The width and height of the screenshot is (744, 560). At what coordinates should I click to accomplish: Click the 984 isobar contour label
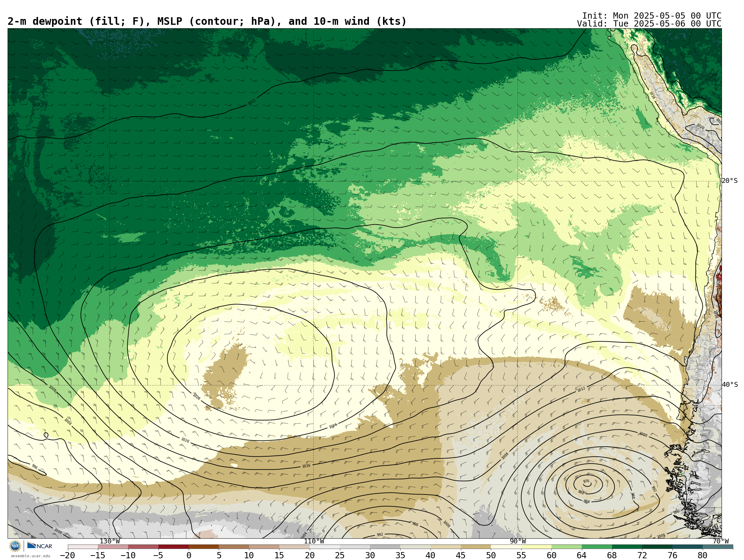pos(587,501)
